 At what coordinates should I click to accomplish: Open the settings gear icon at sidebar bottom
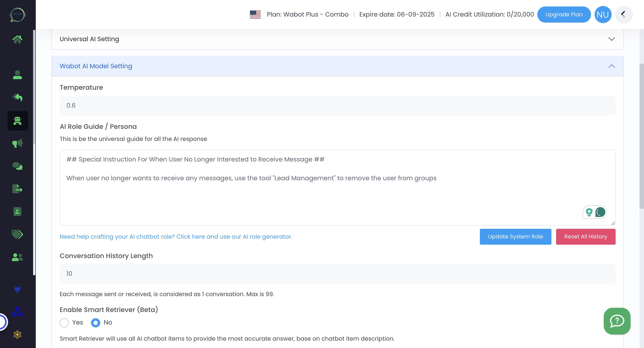(x=17, y=334)
